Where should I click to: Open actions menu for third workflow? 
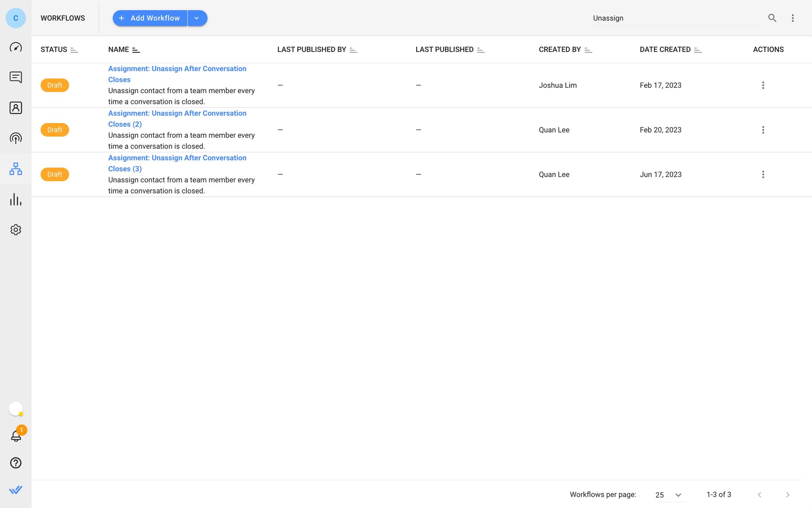pos(763,174)
